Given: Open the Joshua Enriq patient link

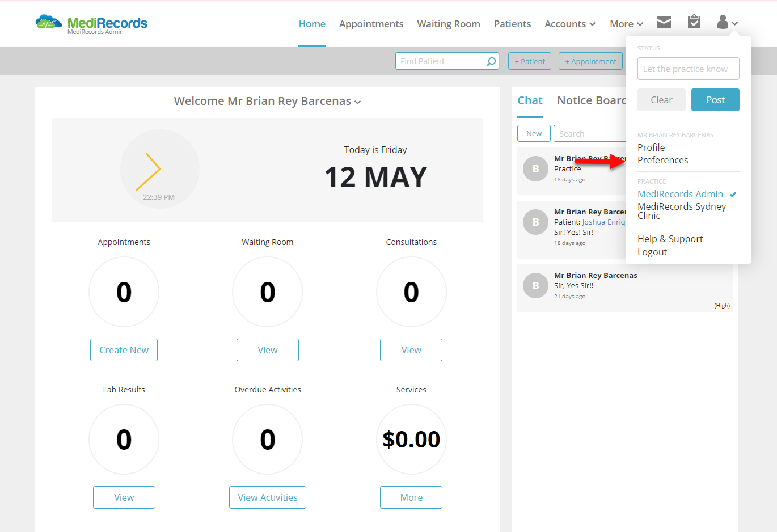Looking at the screenshot, I should [x=604, y=222].
